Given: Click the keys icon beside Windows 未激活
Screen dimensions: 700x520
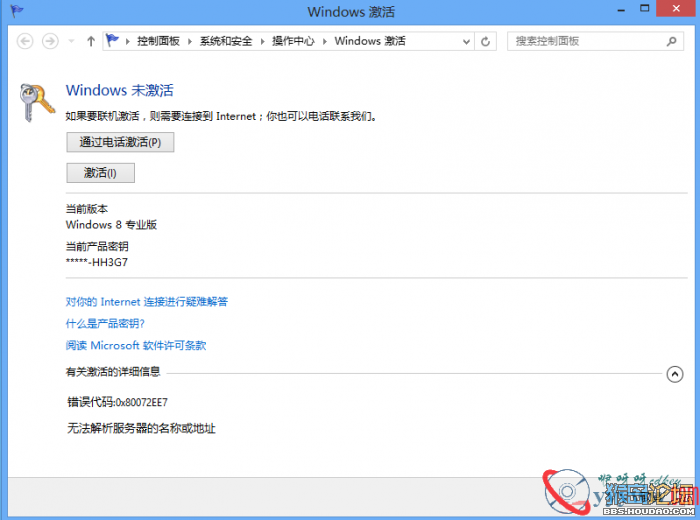Looking at the screenshot, I should coord(37,103).
